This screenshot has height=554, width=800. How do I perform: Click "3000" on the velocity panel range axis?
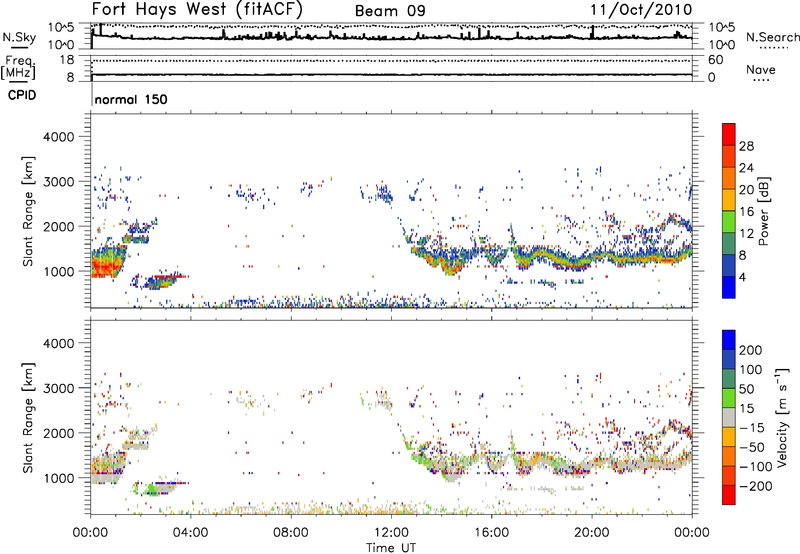58,388
